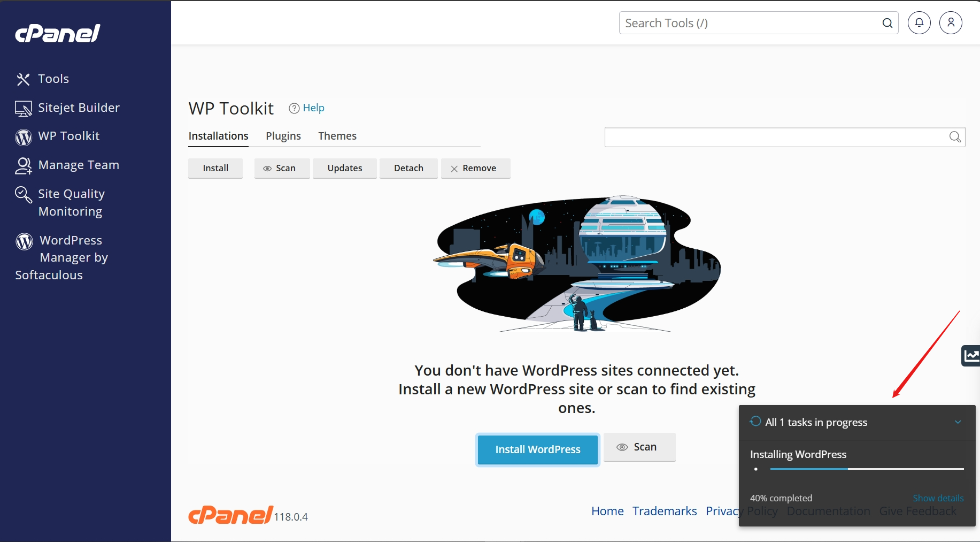This screenshot has height=542, width=980.
Task: Click the Search Tools magnifier icon
Action: (x=888, y=23)
